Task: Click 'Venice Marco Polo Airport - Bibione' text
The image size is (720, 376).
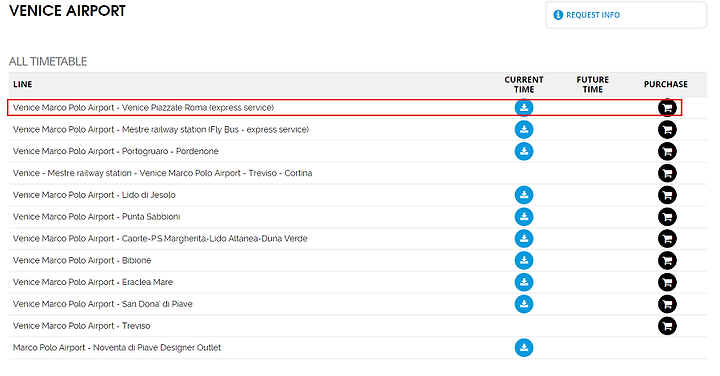Action: [82, 260]
